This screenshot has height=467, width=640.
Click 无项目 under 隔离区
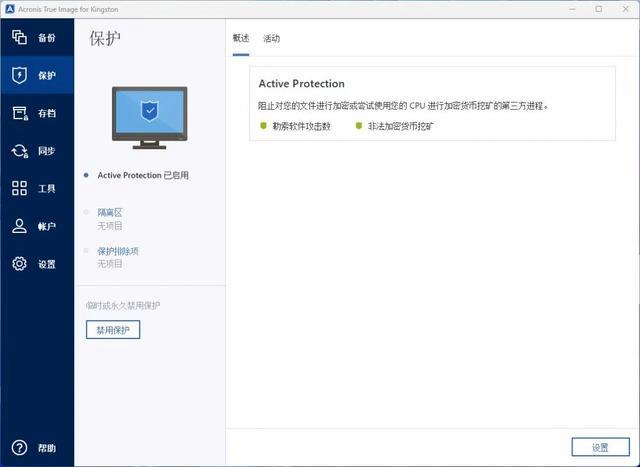pos(110,226)
